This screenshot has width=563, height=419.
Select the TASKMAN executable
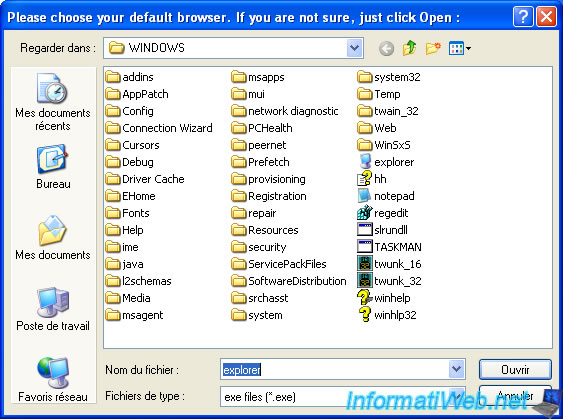tap(389, 247)
